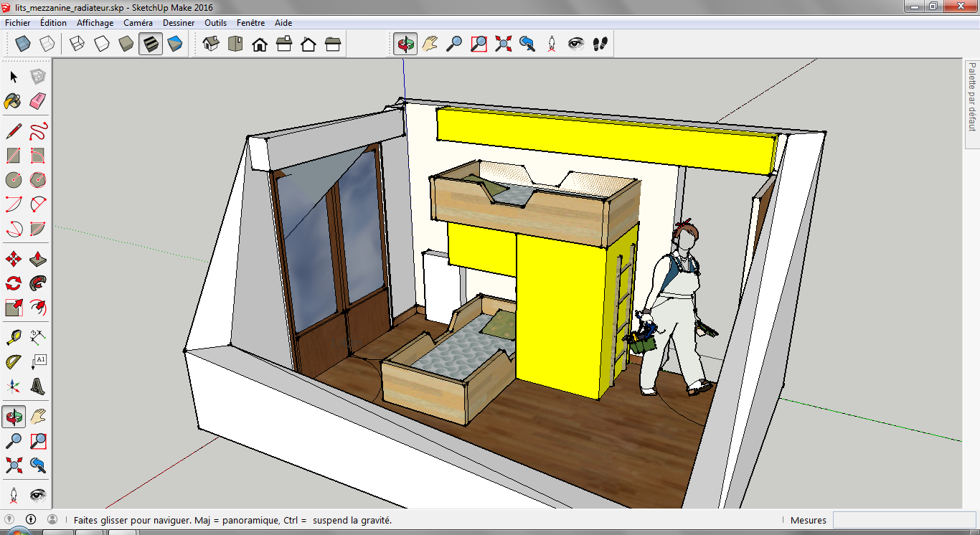Click Zoom Extents in top toolbar
This screenshot has width=980, height=535.
click(503, 44)
